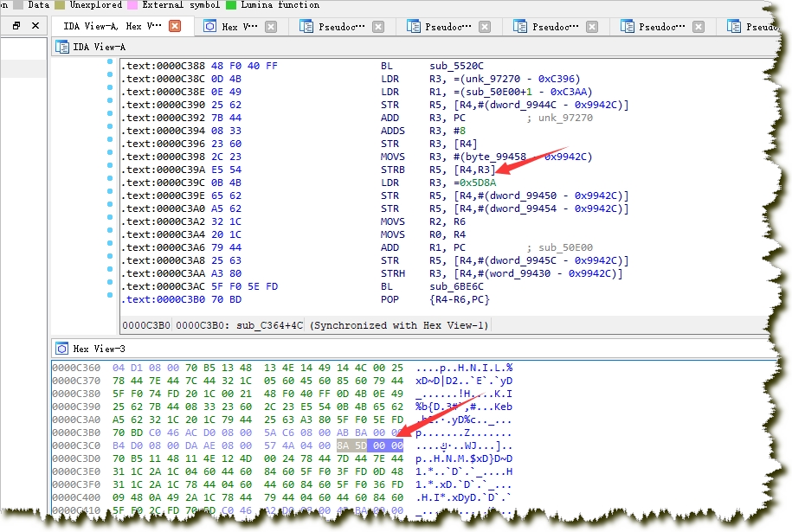Select the POP {R4-R6,PC} instruction
Screen dimensions: 792x532
tap(435, 300)
